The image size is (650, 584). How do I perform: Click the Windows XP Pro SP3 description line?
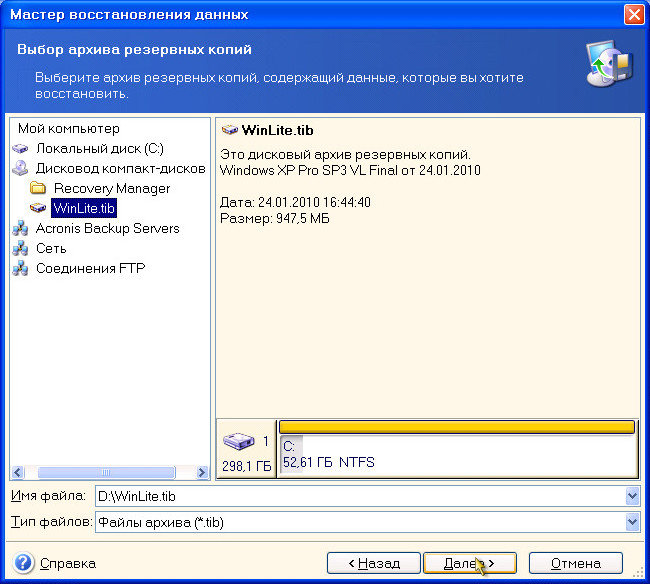pyautogui.click(x=350, y=170)
